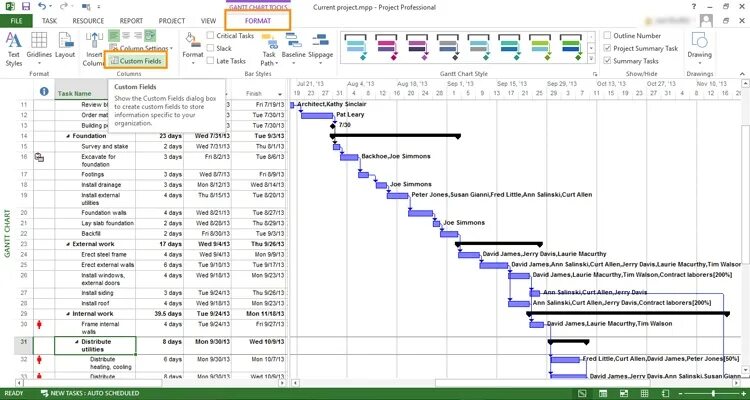
Task: Select the FORMAT tab
Action: point(258,21)
